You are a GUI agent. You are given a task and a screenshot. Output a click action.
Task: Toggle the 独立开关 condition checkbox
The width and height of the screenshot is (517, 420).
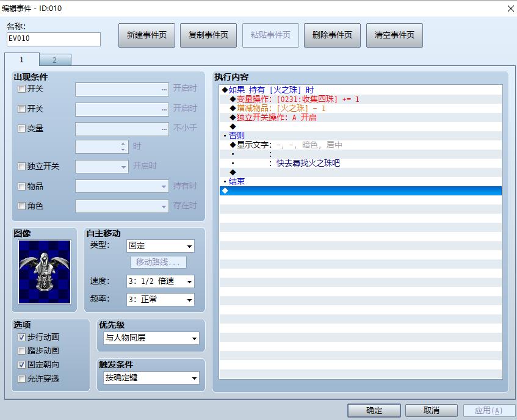(x=21, y=166)
